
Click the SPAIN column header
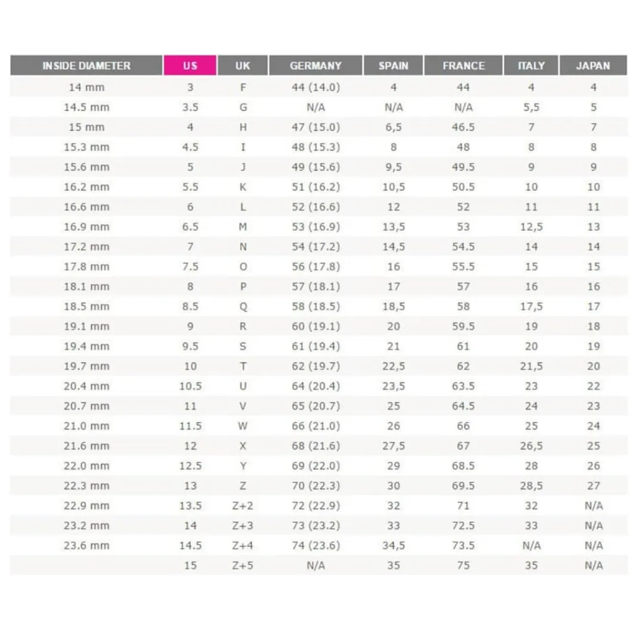(x=393, y=66)
